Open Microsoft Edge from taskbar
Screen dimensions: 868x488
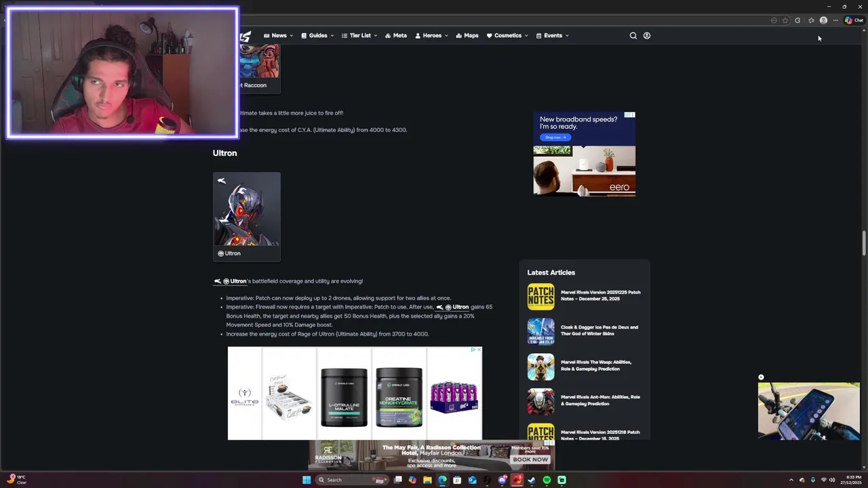pos(442,480)
